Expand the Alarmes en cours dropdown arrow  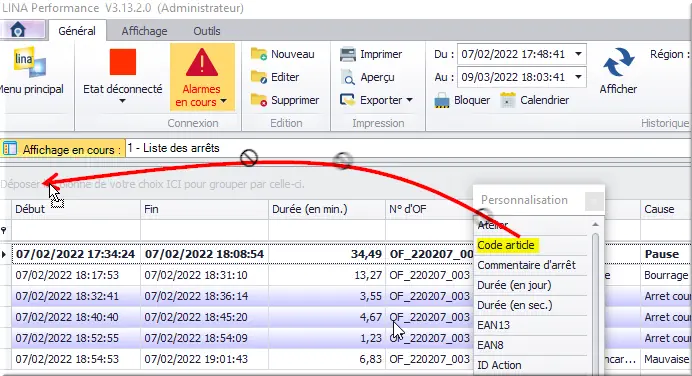(x=224, y=101)
